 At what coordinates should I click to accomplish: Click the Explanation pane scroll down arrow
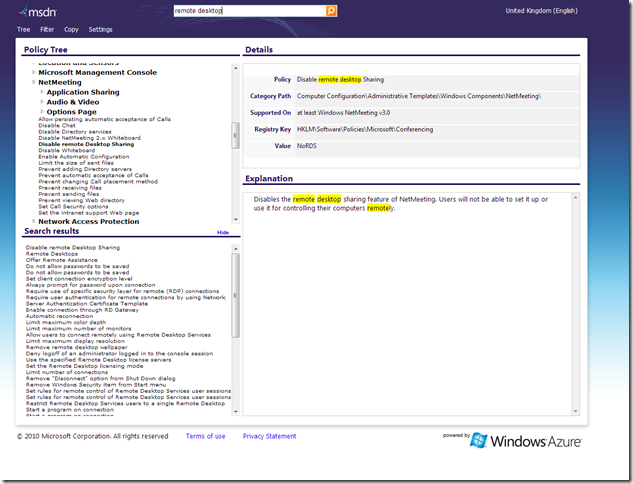tap(575, 411)
